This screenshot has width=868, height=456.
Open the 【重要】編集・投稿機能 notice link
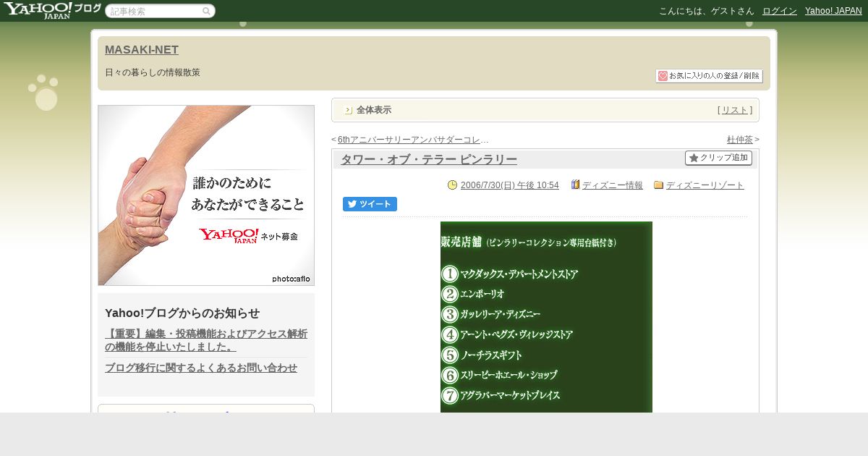coord(206,340)
